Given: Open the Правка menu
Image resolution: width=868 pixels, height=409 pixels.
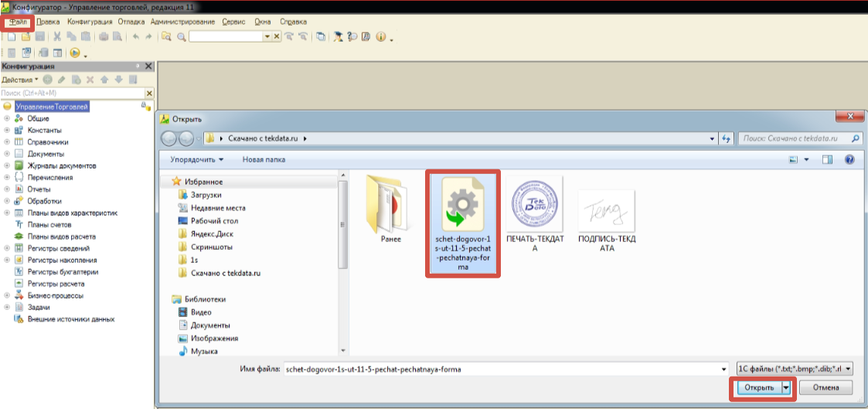Looking at the screenshot, I should click(x=48, y=22).
